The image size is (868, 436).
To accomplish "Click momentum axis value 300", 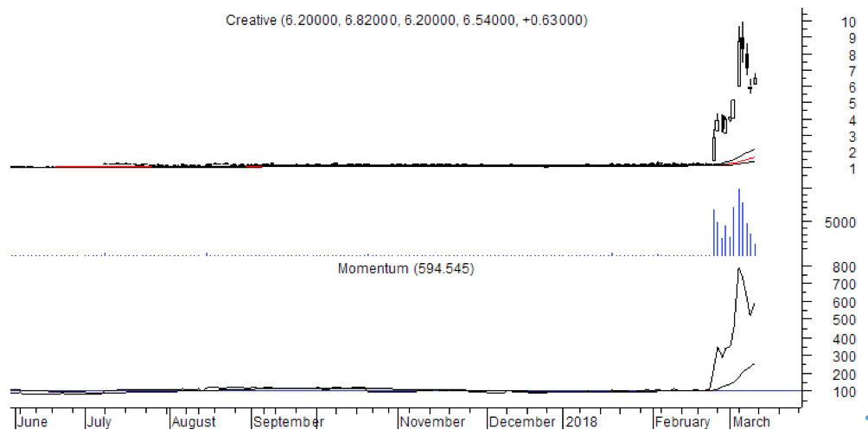I will tap(846, 356).
